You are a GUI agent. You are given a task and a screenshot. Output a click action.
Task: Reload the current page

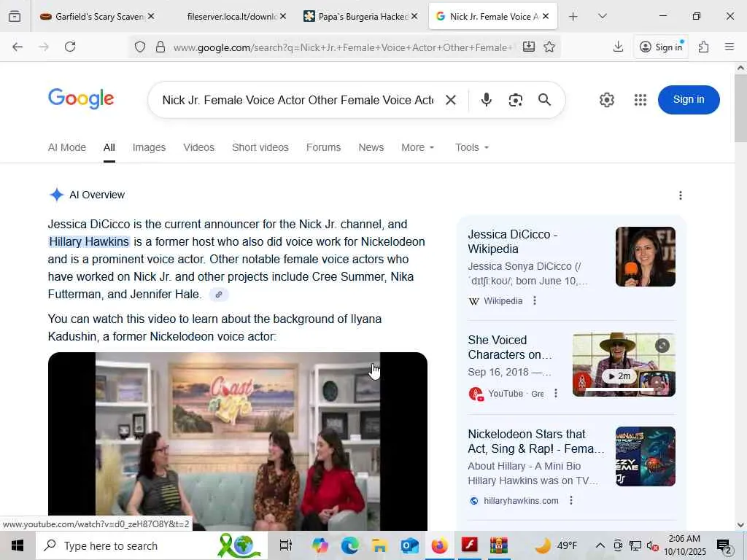(x=70, y=47)
